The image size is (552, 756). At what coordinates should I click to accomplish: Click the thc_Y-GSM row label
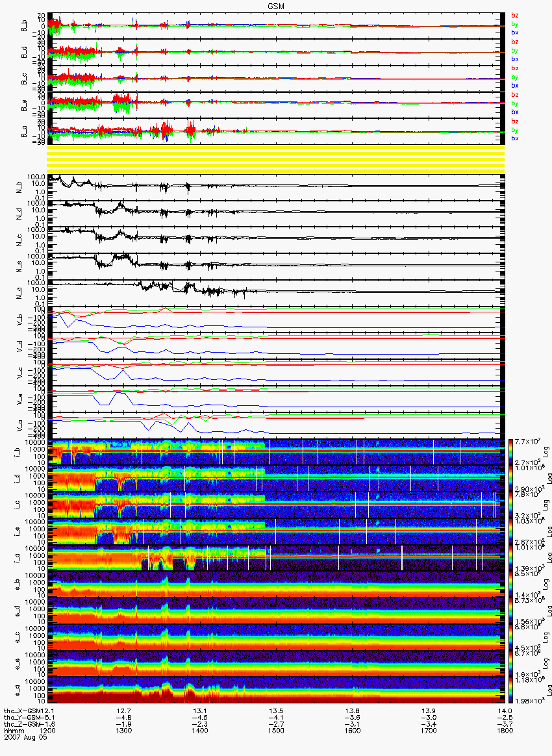[x=23, y=718]
